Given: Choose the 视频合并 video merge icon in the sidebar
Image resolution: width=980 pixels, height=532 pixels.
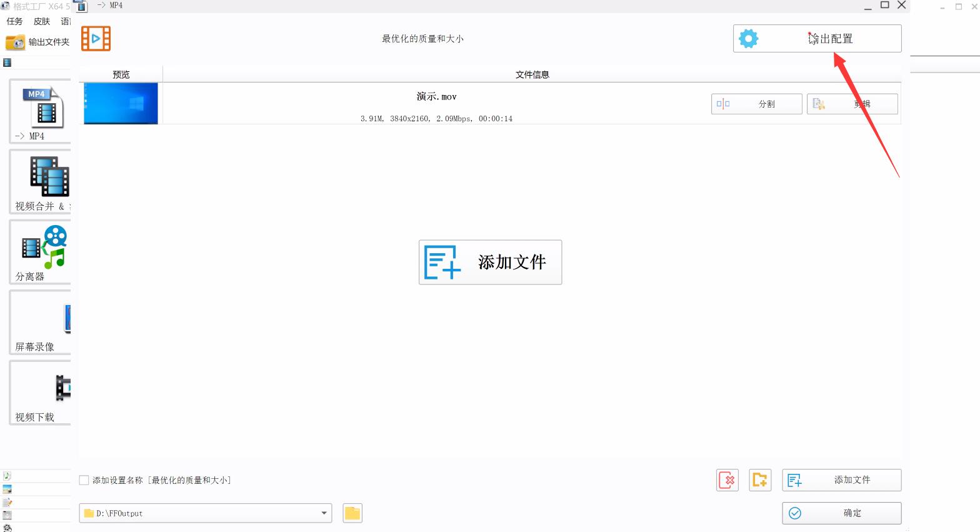Looking at the screenshot, I should point(40,182).
